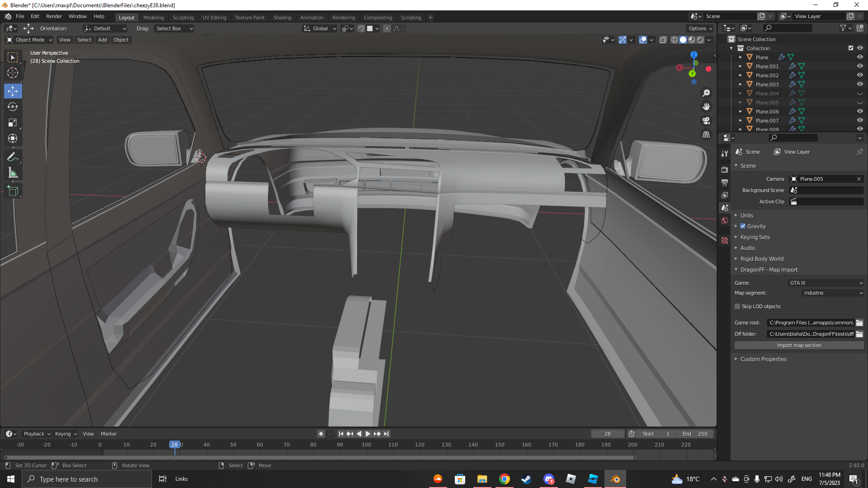Viewport: 868px width, 488px height.
Task: Open the Object Mode dropdown
Action: click(30, 40)
